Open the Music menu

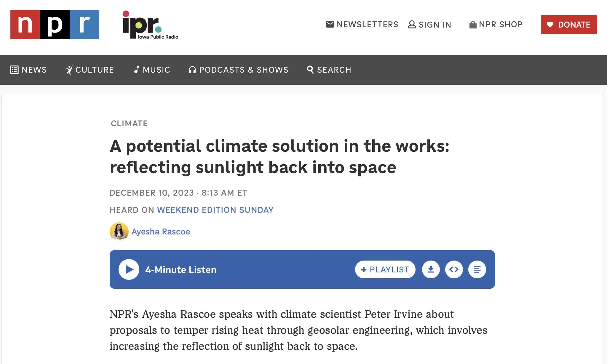click(152, 70)
